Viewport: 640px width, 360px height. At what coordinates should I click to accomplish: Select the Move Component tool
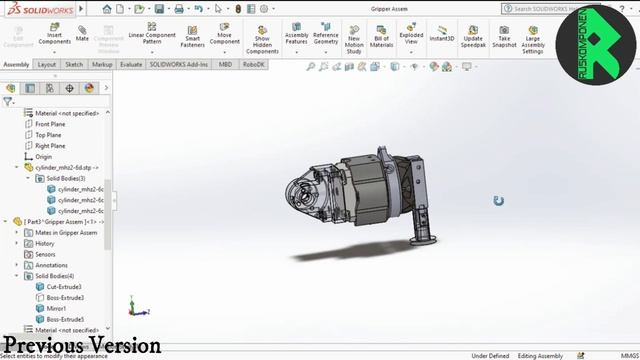click(224, 33)
